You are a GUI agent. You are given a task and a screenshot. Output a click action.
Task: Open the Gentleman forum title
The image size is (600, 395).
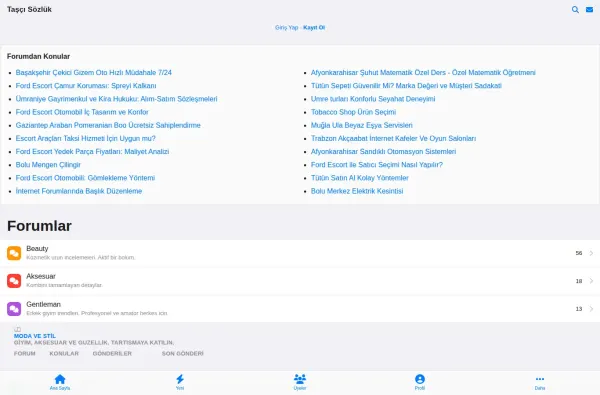43,304
